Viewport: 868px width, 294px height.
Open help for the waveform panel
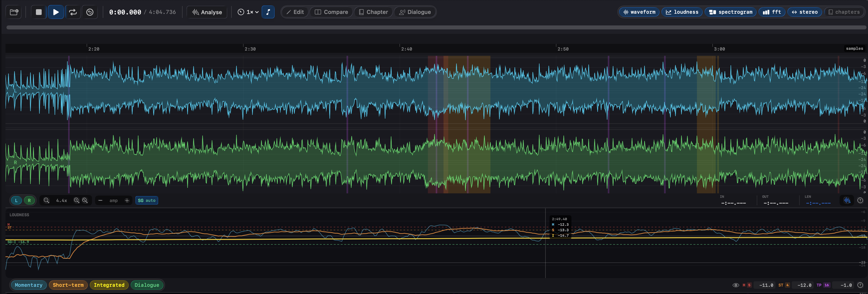[860, 200]
